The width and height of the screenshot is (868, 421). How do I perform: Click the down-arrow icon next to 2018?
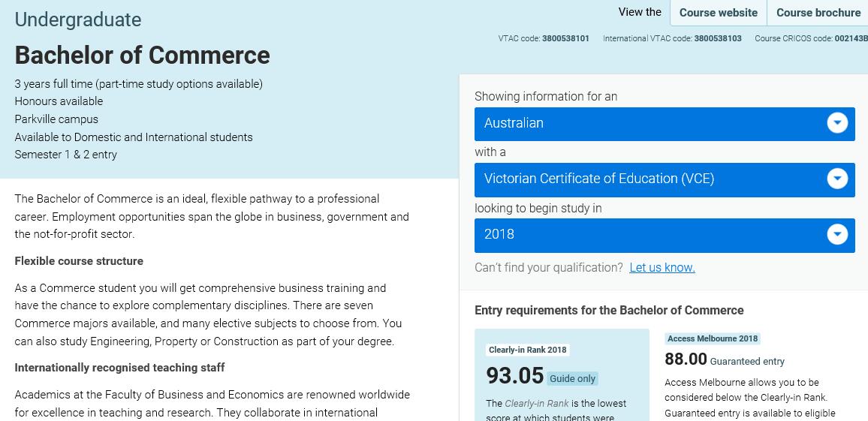pos(836,234)
